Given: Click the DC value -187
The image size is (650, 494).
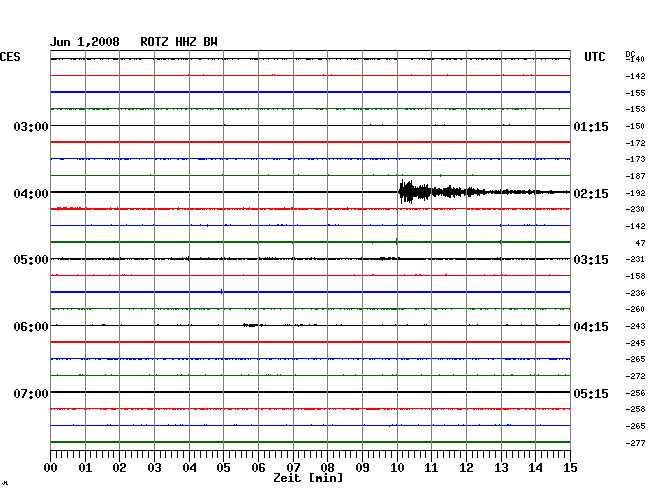Looking at the screenshot, I should (x=635, y=176).
